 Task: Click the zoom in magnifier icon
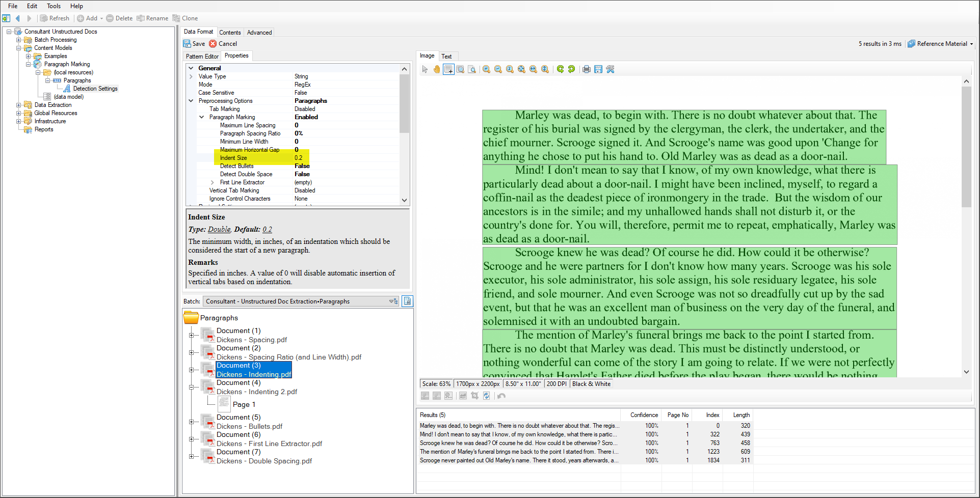(x=486, y=69)
